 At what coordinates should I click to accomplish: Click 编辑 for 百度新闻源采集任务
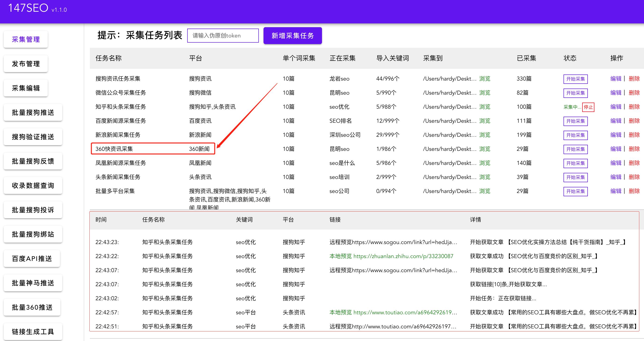click(x=616, y=121)
